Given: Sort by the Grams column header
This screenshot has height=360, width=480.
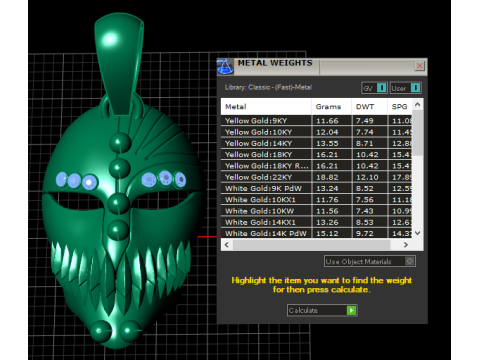Looking at the screenshot, I should (x=331, y=107).
